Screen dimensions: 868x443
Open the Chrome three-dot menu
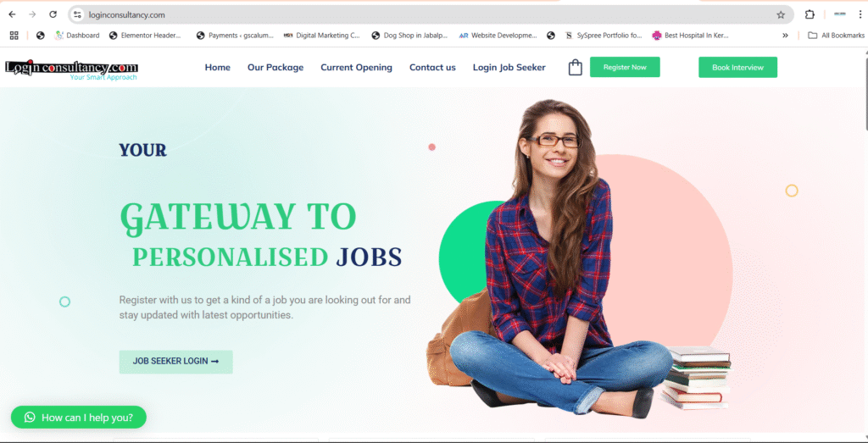[x=860, y=15]
